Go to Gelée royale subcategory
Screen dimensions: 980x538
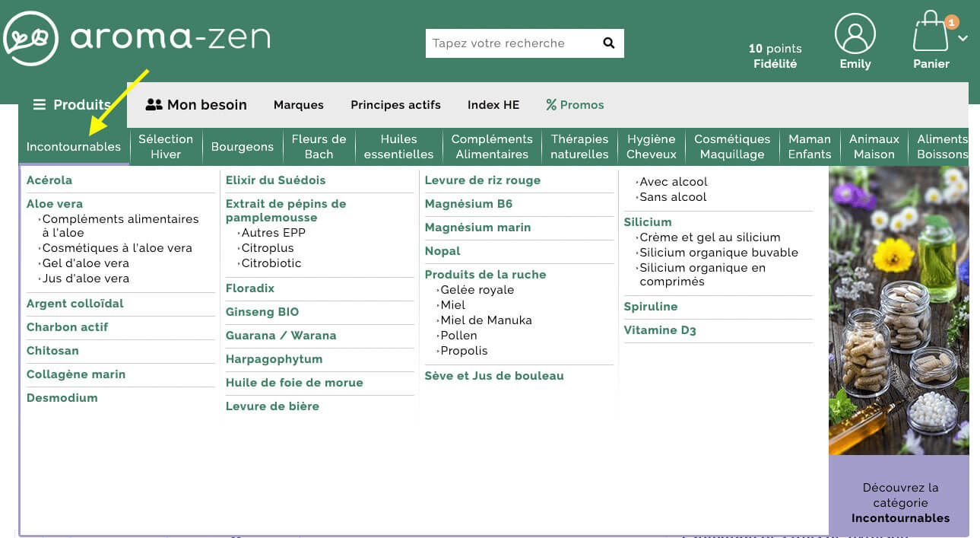476,290
